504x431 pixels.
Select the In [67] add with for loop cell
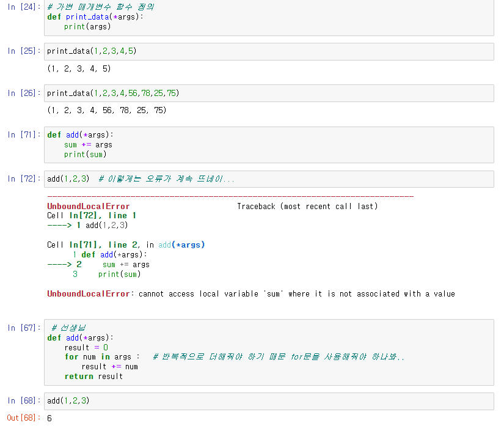coord(269,353)
